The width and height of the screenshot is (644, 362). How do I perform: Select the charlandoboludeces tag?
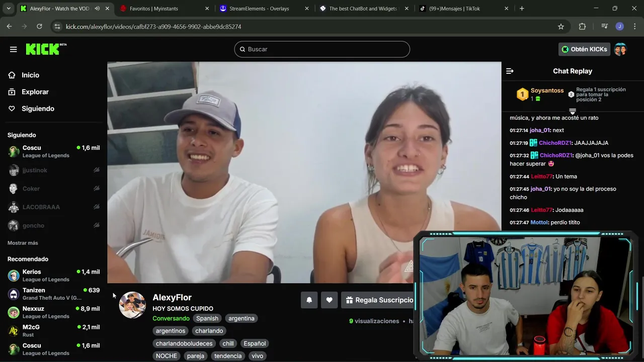184,343
